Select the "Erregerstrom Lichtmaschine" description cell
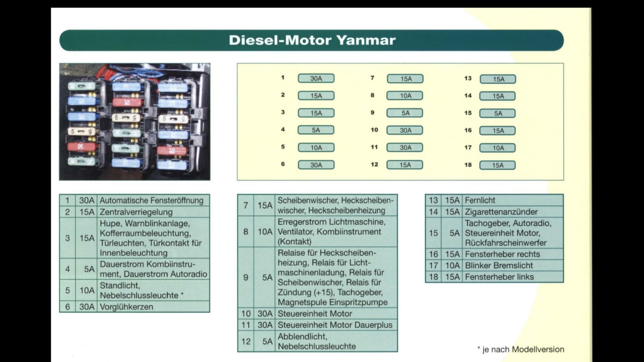This screenshot has width=644, height=362. point(336,232)
